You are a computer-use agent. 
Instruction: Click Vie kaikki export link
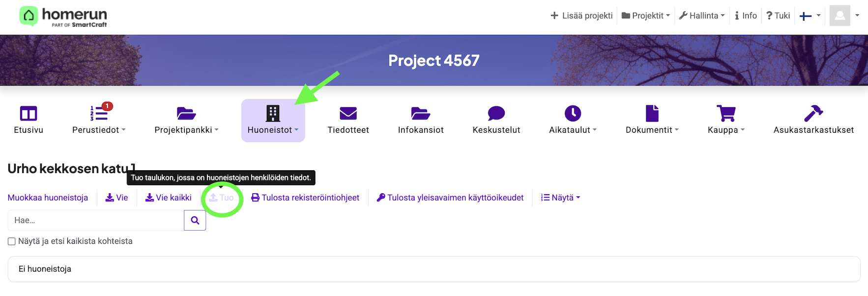pyautogui.click(x=169, y=198)
